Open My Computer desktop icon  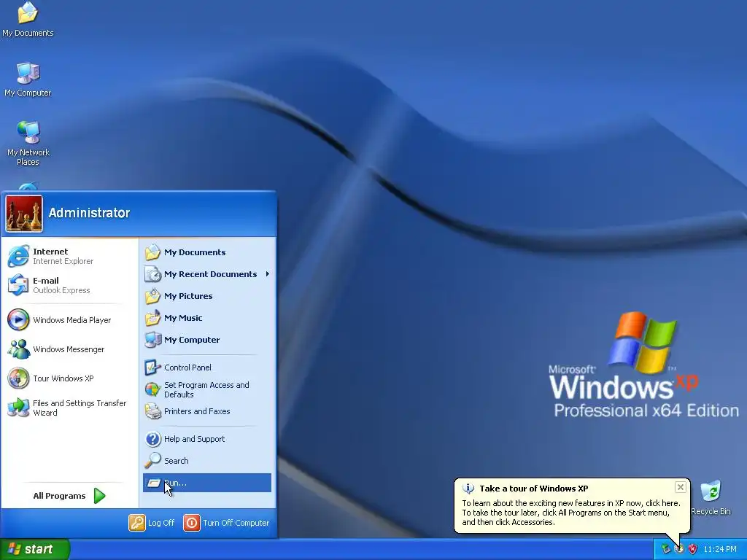click(x=28, y=79)
